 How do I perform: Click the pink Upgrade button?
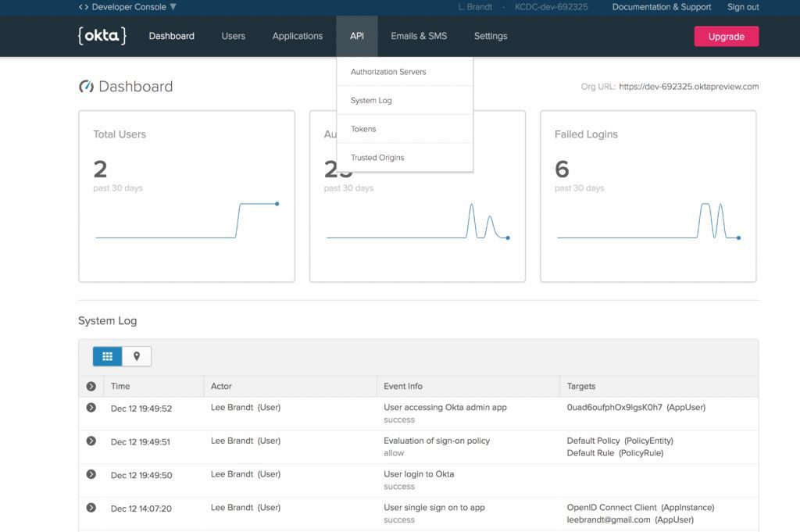click(x=726, y=36)
